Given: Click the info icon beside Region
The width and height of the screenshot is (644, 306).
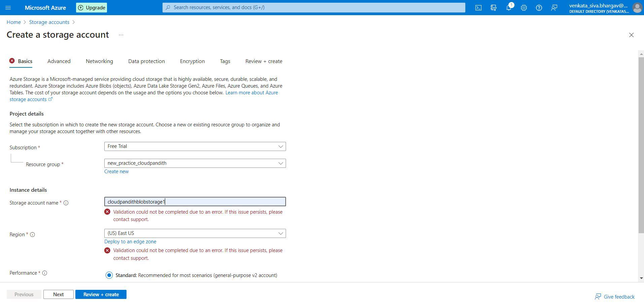Looking at the screenshot, I should tap(33, 235).
